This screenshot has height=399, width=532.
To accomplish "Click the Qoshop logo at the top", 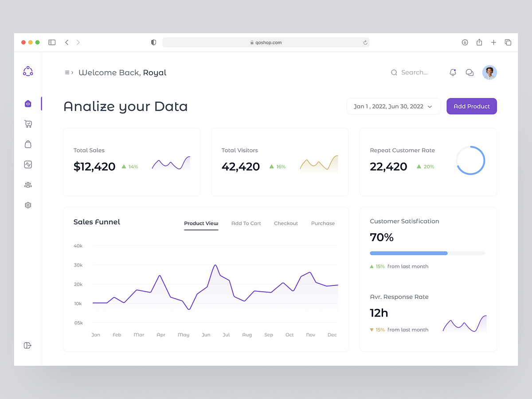I will point(28,71).
